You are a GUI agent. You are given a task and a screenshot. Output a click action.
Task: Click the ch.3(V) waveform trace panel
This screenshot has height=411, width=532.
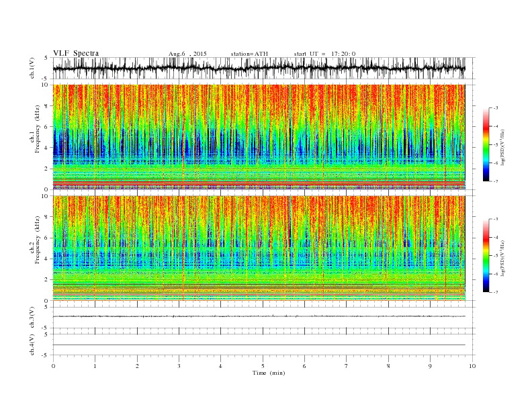point(264,318)
